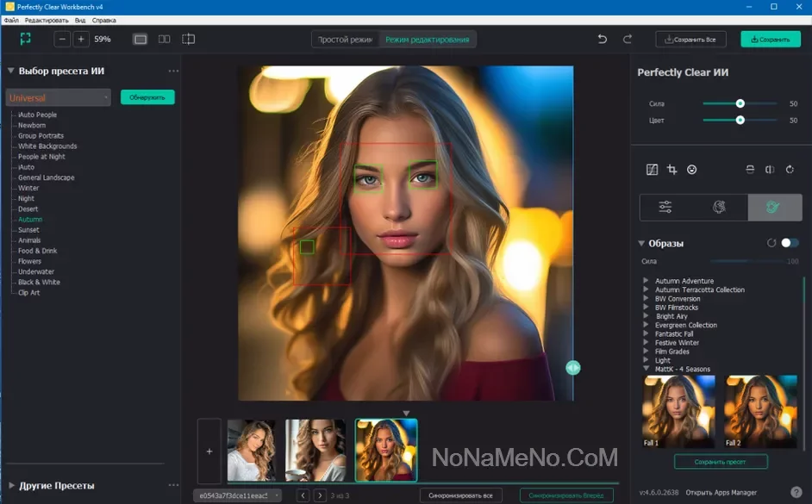Open the histogram icon in right panel
Viewport: 812px width, 504px height.
point(653,170)
